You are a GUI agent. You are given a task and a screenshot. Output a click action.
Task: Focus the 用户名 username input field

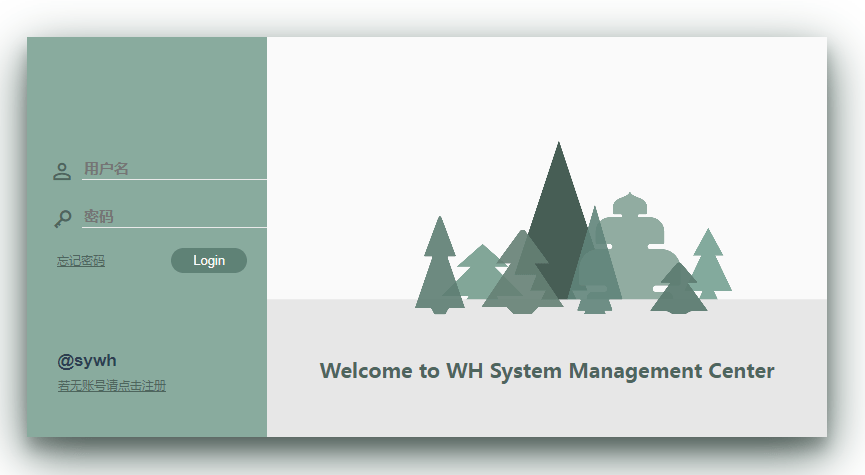[172, 169]
